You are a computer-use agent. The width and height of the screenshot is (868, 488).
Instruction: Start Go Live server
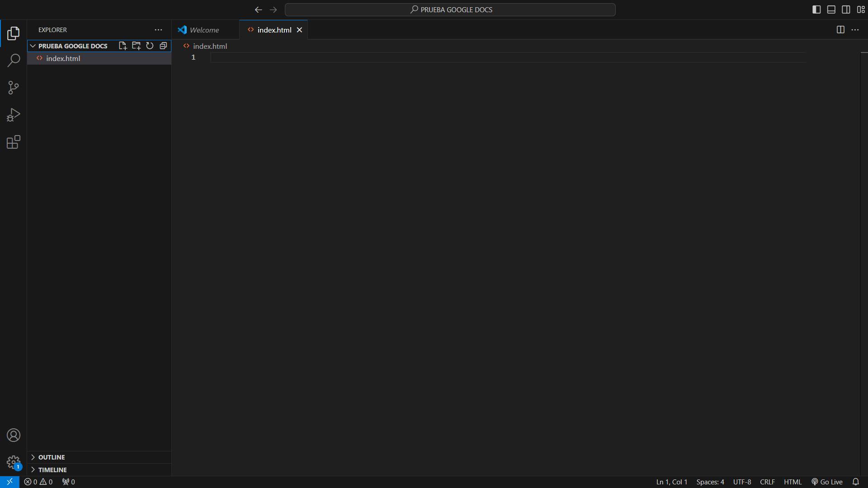827,482
